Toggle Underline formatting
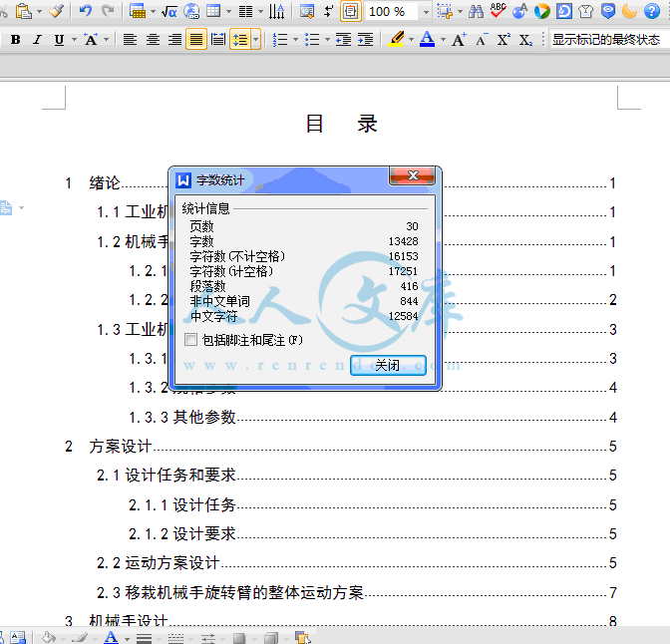The width and height of the screenshot is (670, 644). (x=59, y=40)
